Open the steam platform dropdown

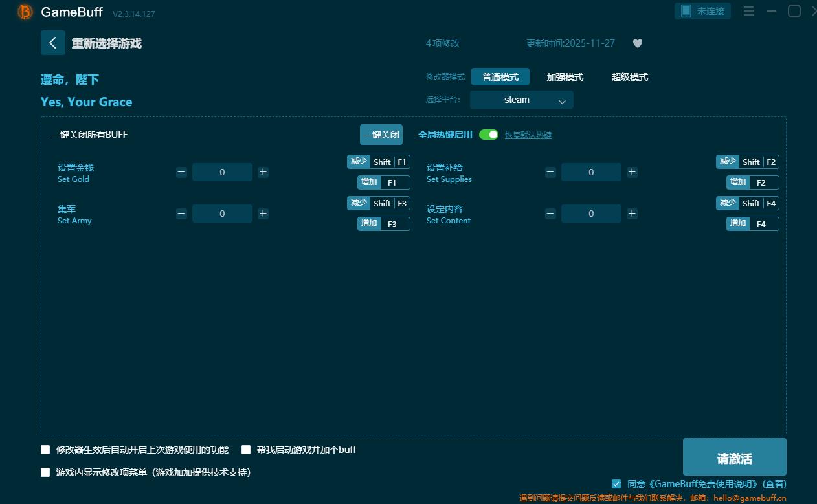point(522,100)
